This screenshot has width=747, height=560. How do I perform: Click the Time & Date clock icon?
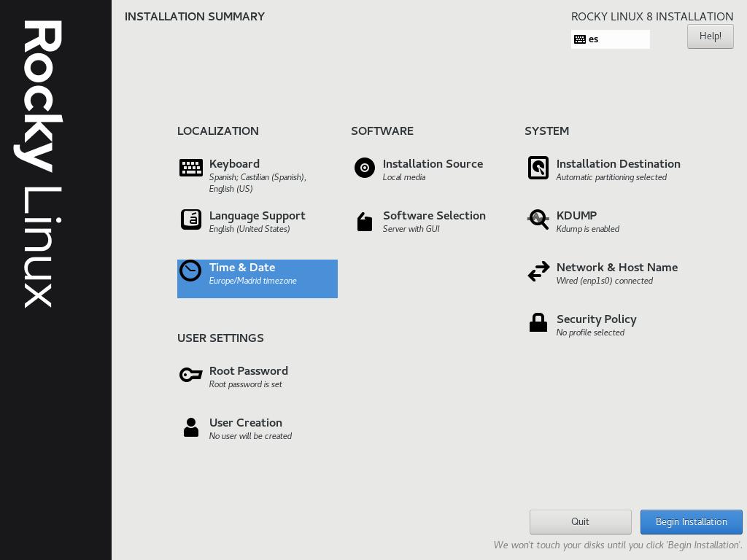(x=190, y=271)
